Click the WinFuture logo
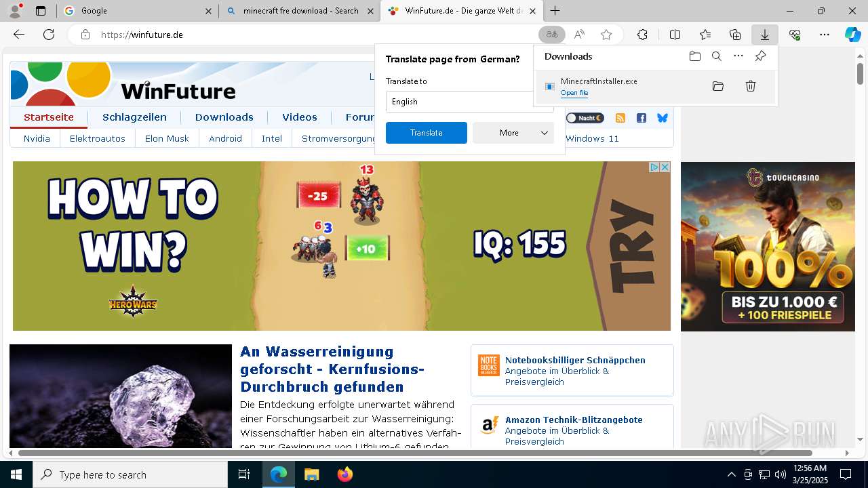The height and width of the screenshot is (488, 868). click(124, 83)
